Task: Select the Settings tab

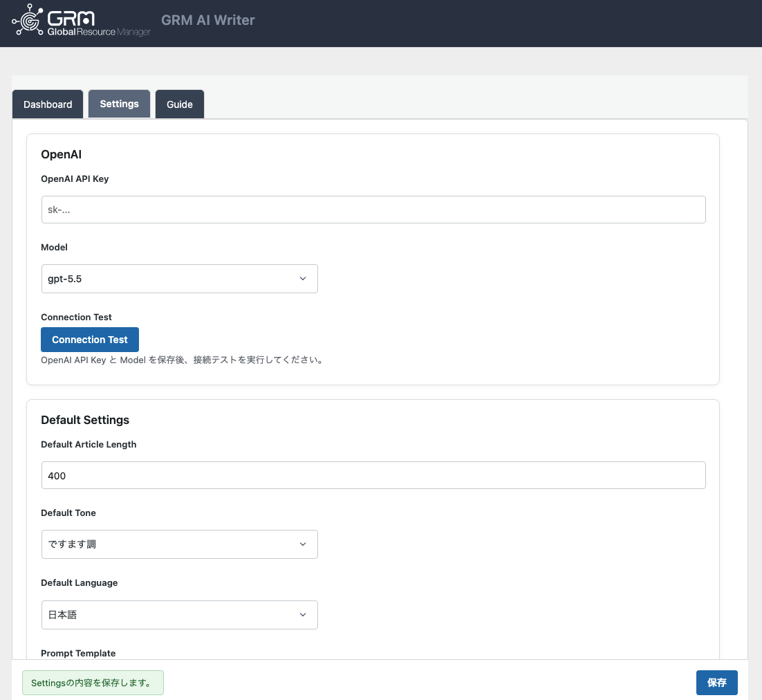Action: 119,104
